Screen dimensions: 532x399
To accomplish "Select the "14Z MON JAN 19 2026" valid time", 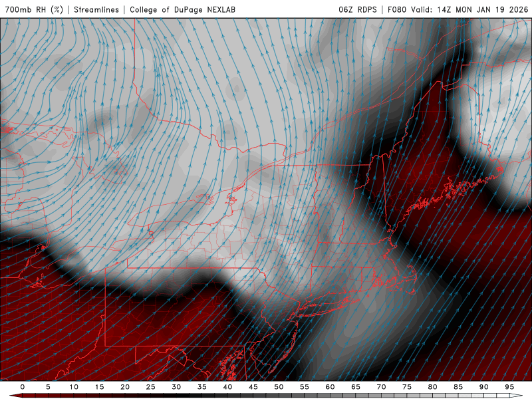I will (x=483, y=9).
